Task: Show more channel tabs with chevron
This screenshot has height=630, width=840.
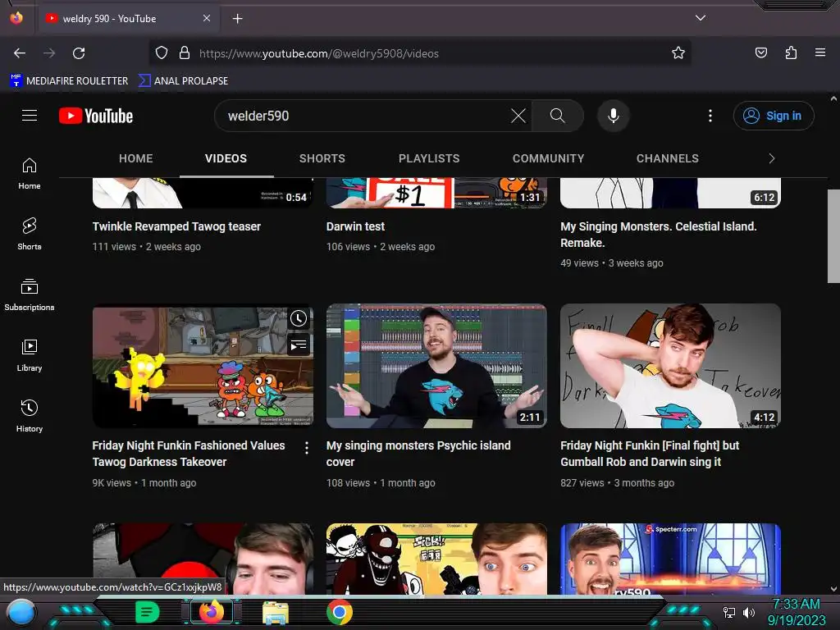Action: (771, 158)
